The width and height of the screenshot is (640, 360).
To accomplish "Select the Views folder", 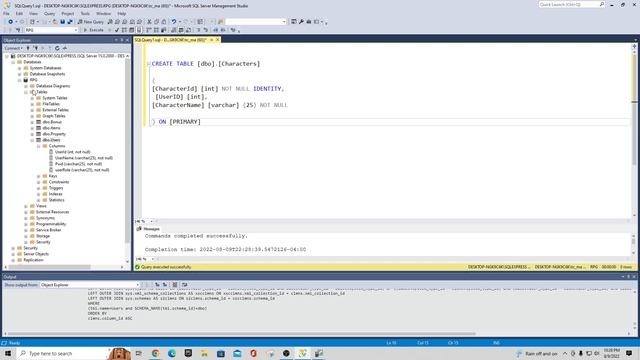I will point(41,206).
